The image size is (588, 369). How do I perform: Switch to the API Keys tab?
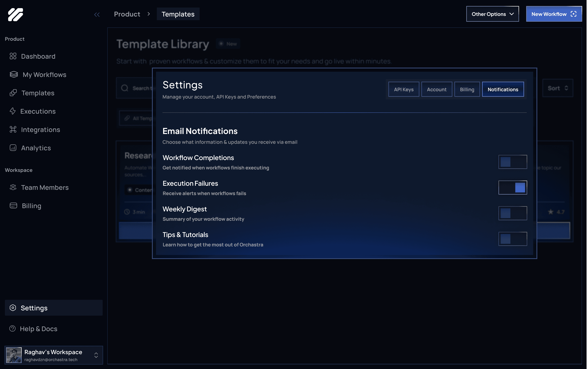click(x=403, y=89)
